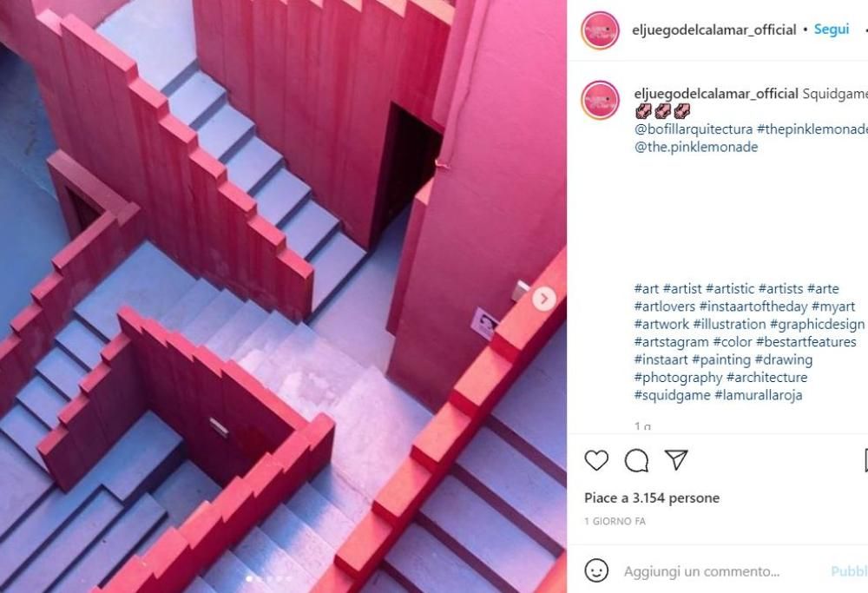Open the #lamurallaroja hashtag
The width and height of the screenshot is (868, 593).
758,395
